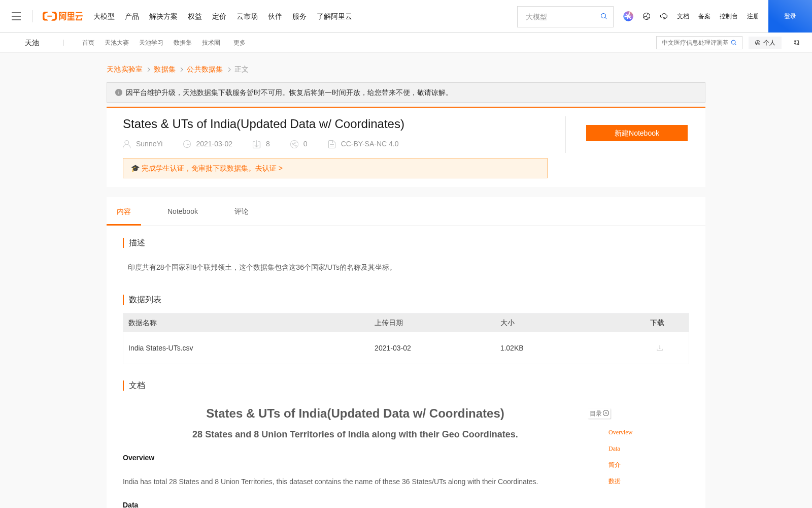Image resolution: width=812 pixels, height=508 pixels.
Task: Click 数据集 breadcrumb link
Action: 164,69
